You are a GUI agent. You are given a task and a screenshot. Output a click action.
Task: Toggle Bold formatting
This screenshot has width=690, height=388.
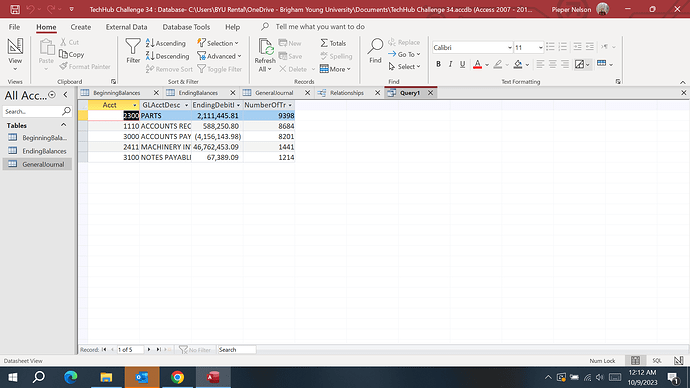pos(438,64)
